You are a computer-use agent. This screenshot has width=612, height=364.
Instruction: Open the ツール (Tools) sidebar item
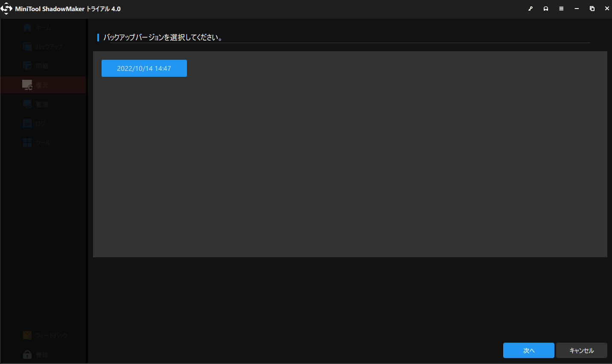[43, 143]
